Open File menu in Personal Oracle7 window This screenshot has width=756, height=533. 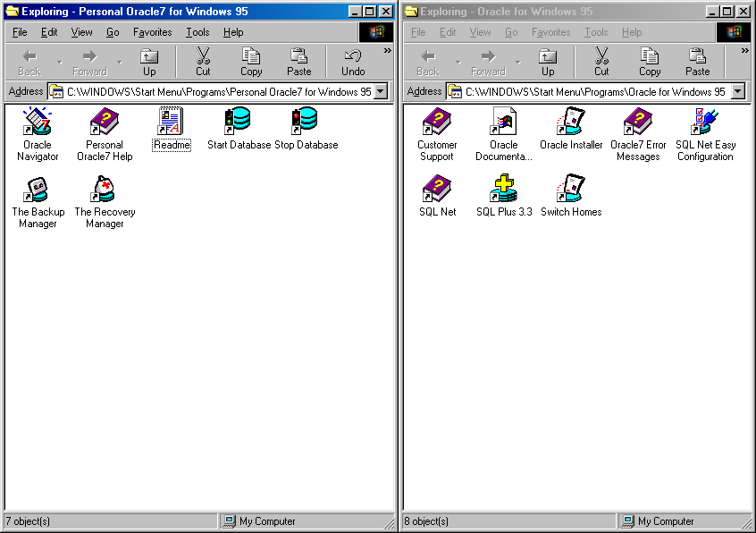coord(20,32)
